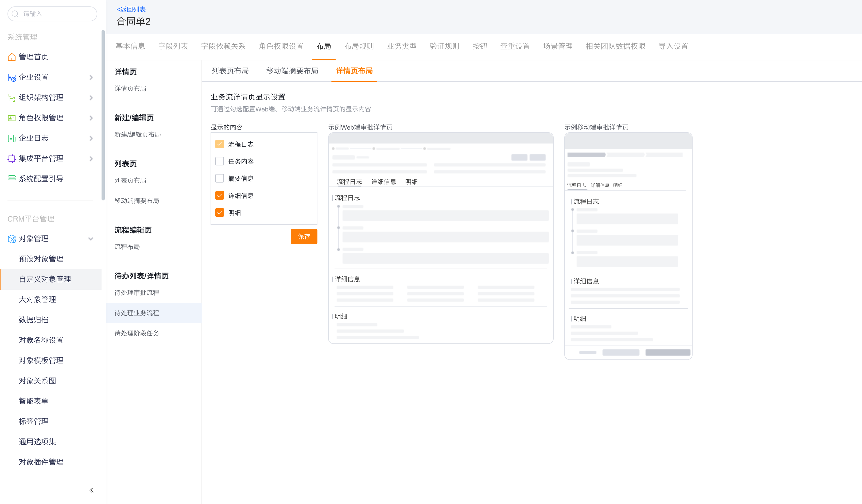Click the 企业设置 building icon
This screenshot has height=504, width=862.
[12, 77]
